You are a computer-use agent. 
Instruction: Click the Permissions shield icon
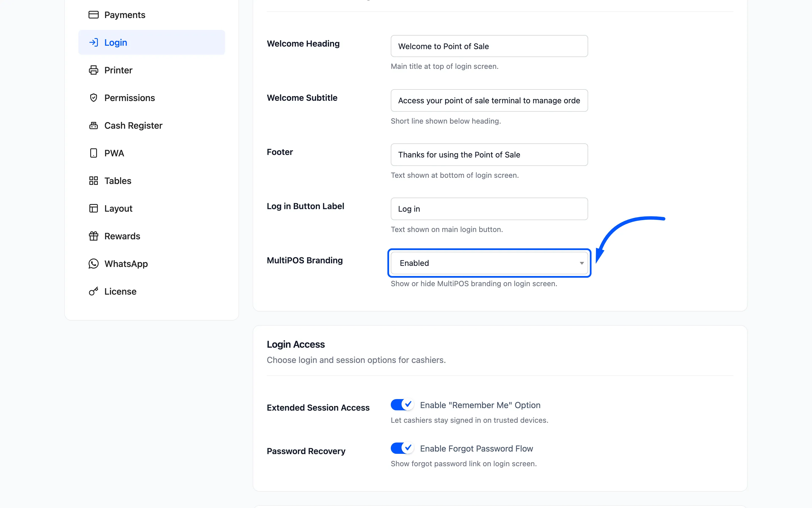coord(93,98)
